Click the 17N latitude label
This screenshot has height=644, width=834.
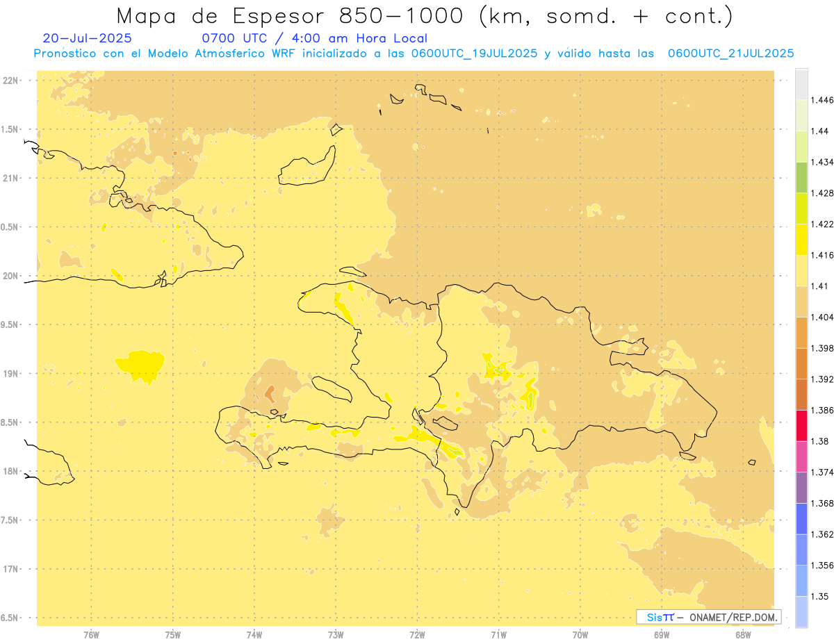coord(11,569)
